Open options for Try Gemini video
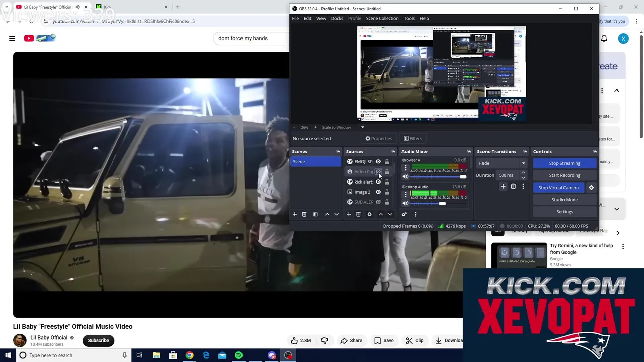 point(623,247)
